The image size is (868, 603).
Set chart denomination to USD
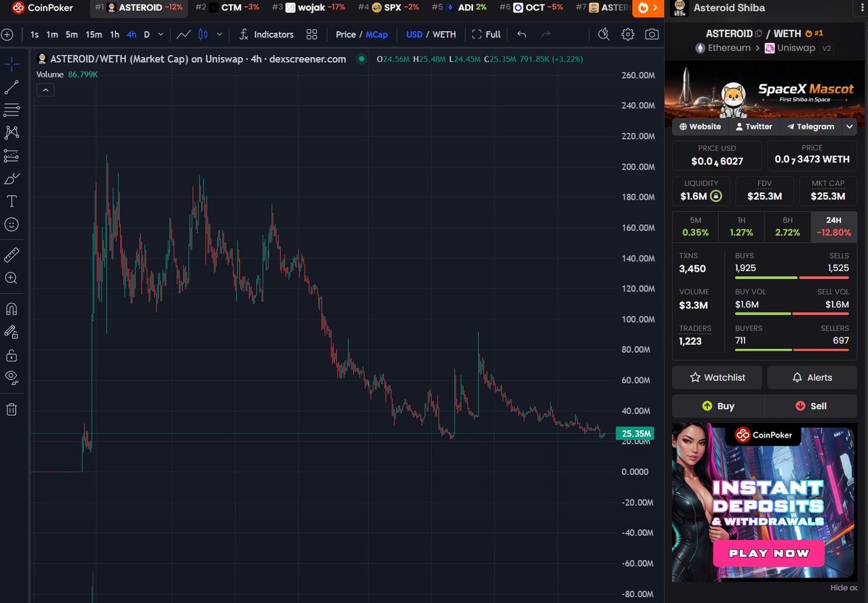[x=414, y=34]
